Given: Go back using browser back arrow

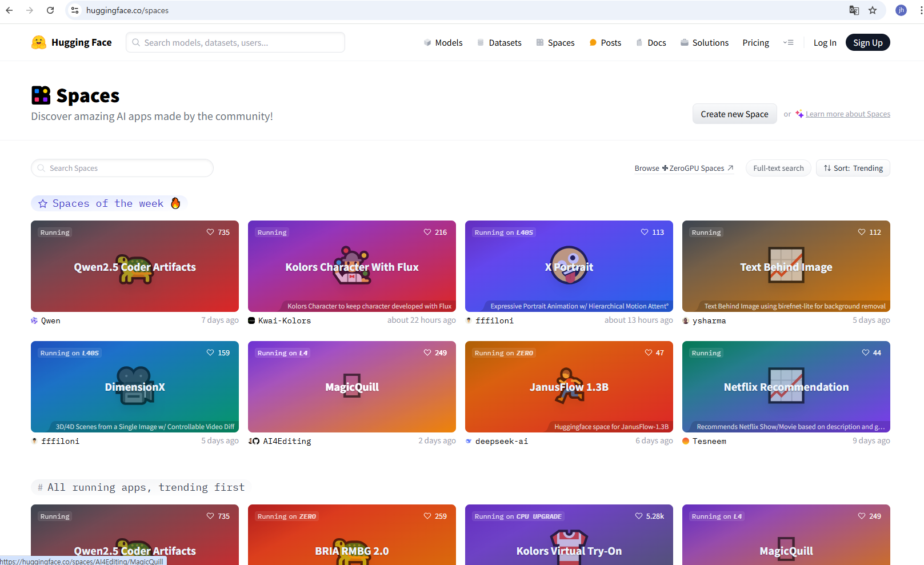Looking at the screenshot, I should 9,10.
